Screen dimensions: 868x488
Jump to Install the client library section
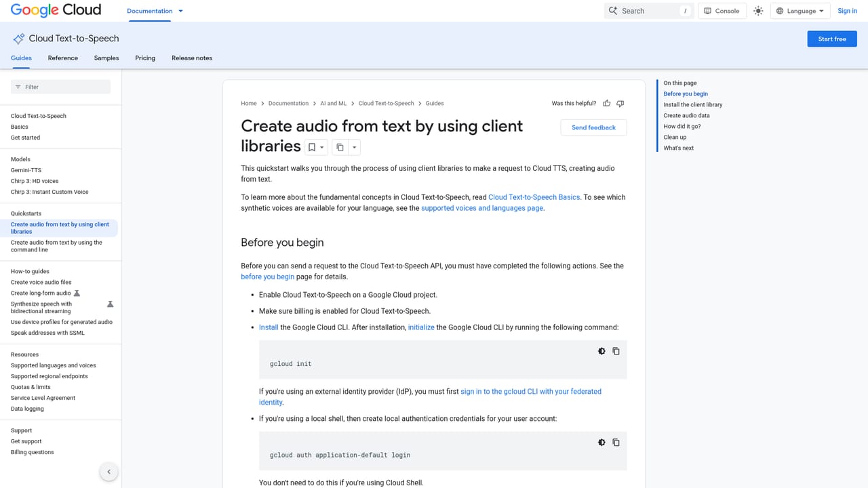(x=693, y=105)
